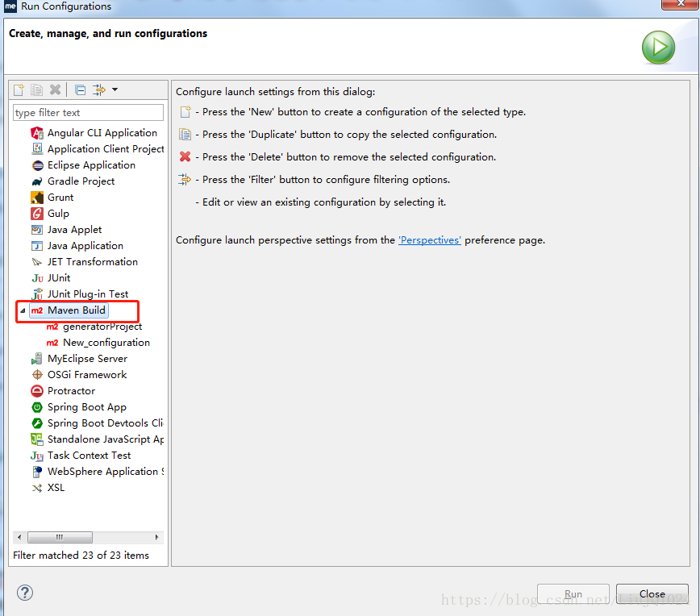Select 'Task Context Test' text label
The image size is (700, 616).
click(90, 456)
